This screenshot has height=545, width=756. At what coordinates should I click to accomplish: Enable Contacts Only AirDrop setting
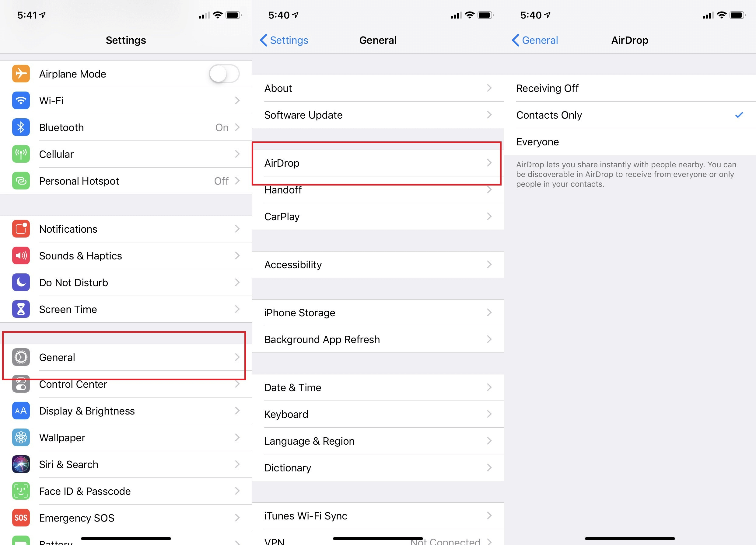[x=630, y=115]
